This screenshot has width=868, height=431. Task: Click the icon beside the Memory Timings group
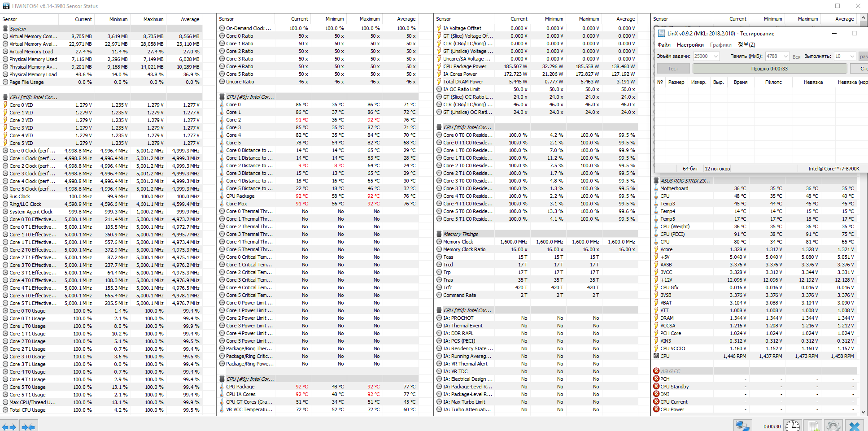(x=439, y=234)
